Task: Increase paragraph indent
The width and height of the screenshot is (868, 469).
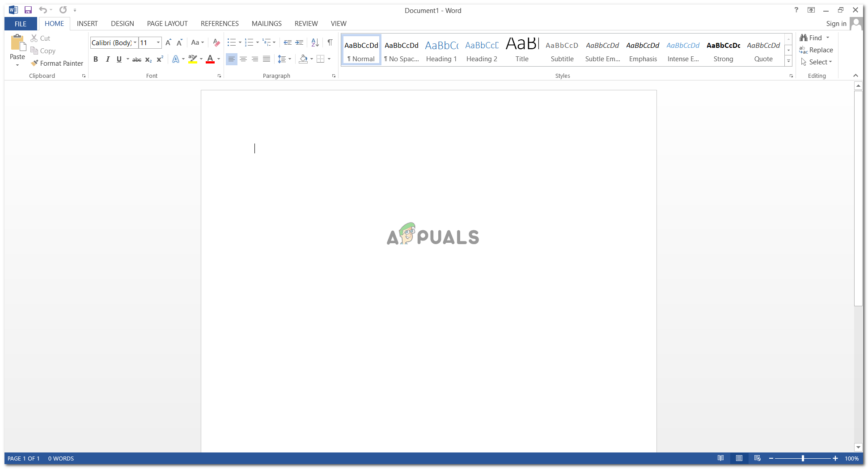Action: [299, 43]
